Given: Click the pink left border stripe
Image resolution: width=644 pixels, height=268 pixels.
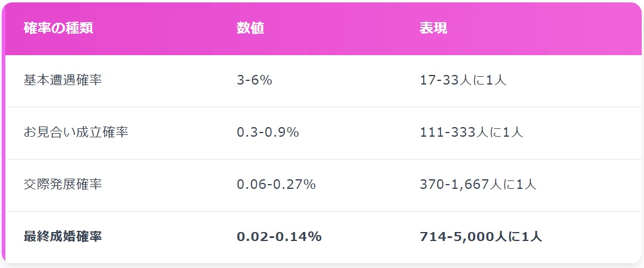Looking at the screenshot, I should (3, 133).
